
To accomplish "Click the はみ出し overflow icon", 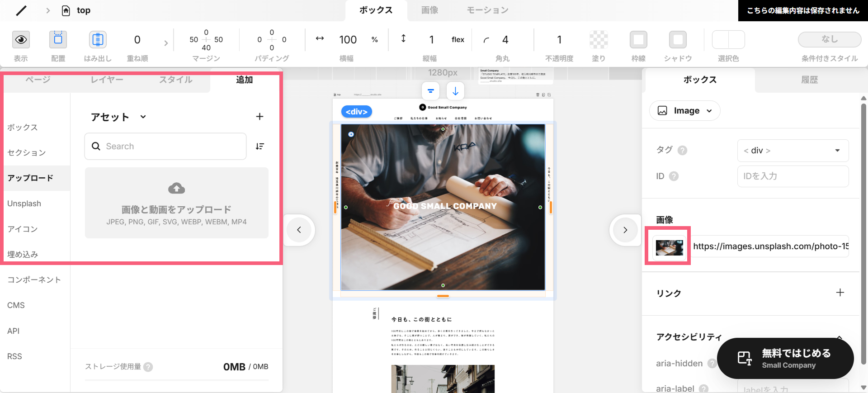I will [98, 40].
